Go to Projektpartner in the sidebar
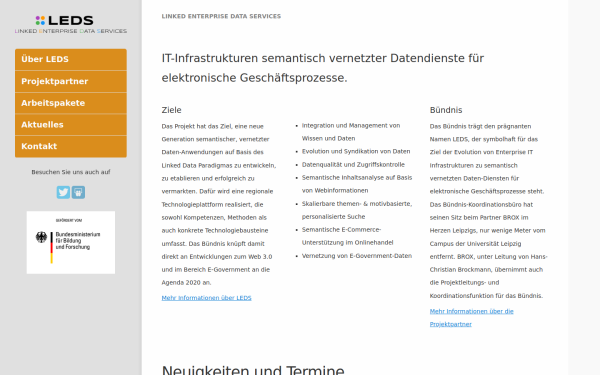Screen dimensions: 600x375 [x=71, y=81]
